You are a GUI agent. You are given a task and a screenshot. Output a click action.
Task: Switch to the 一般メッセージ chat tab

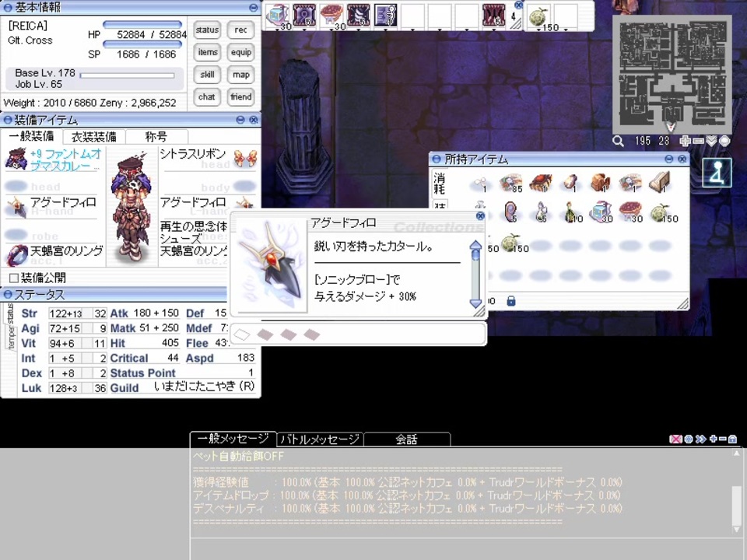pos(233,439)
